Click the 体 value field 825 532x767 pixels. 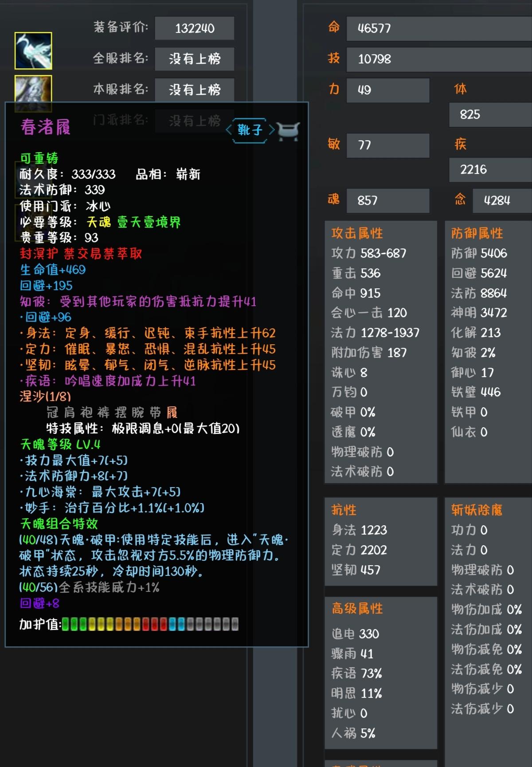click(x=490, y=114)
